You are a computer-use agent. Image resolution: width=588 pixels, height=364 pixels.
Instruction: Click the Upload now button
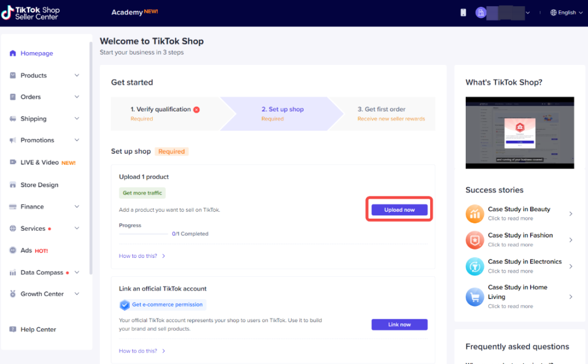400,210
